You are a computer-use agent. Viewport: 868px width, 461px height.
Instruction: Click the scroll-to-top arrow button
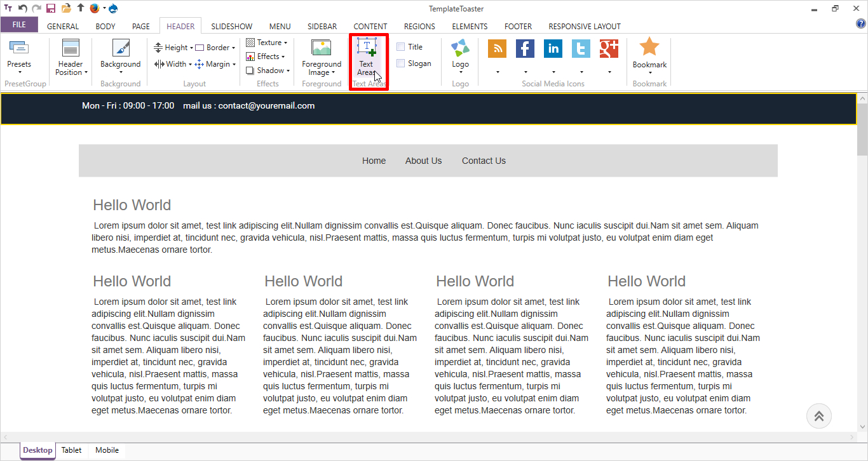tap(818, 417)
